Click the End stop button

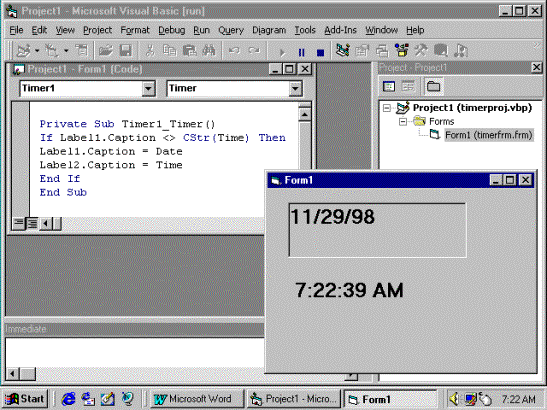click(320, 52)
